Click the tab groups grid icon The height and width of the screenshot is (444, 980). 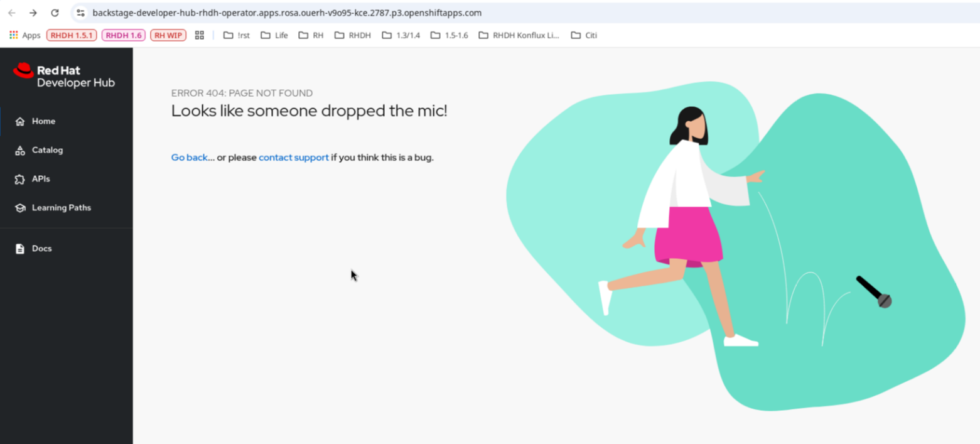tap(200, 35)
